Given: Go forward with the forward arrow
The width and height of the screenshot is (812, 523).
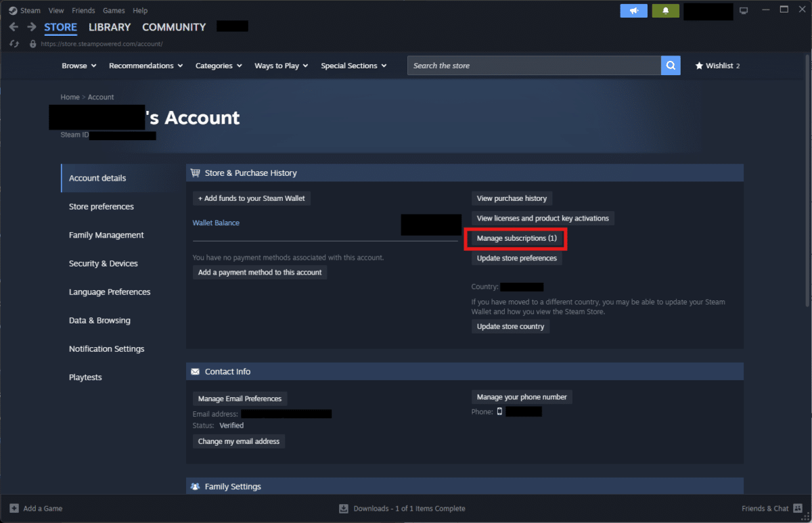Looking at the screenshot, I should [x=31, y=27].
